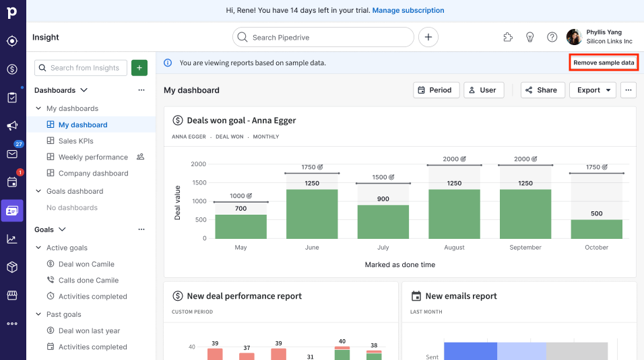The image size is (644, 360).
Task: Click Deals won goal dollar icon
Action: pos(177,120)
